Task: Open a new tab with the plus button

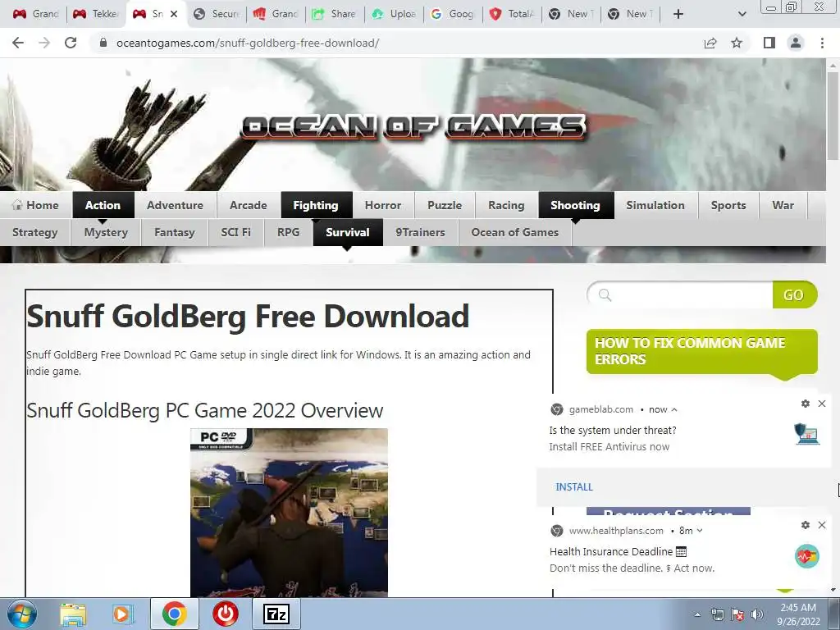Action: coord(678,14)
